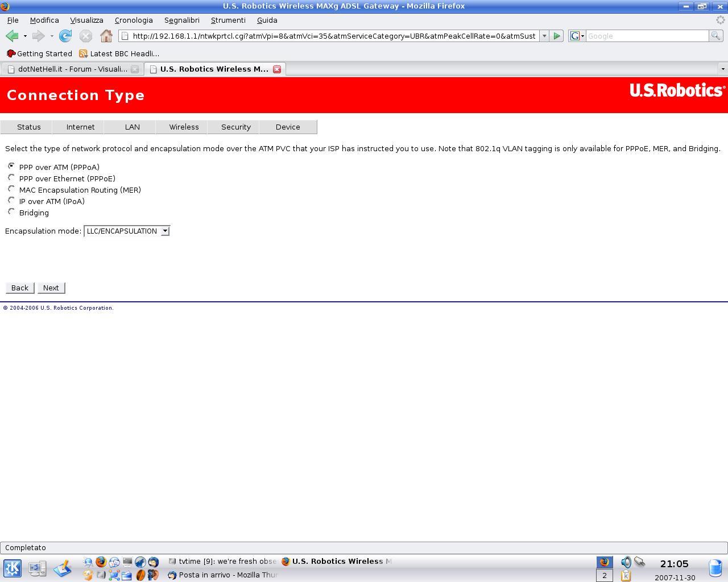Go back with the green arrow
This screenshot has width=728, height=582.
point(11,36)
